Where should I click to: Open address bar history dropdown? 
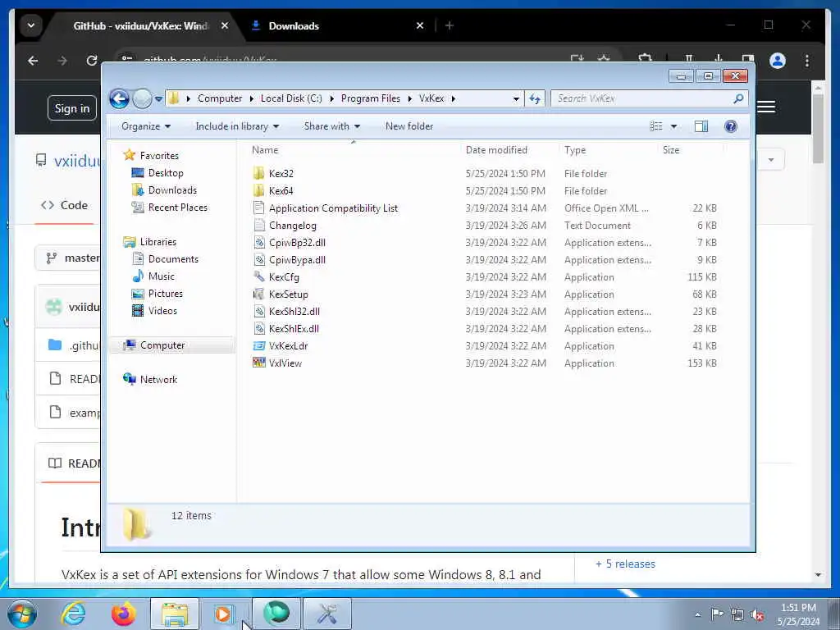[516, 98]
